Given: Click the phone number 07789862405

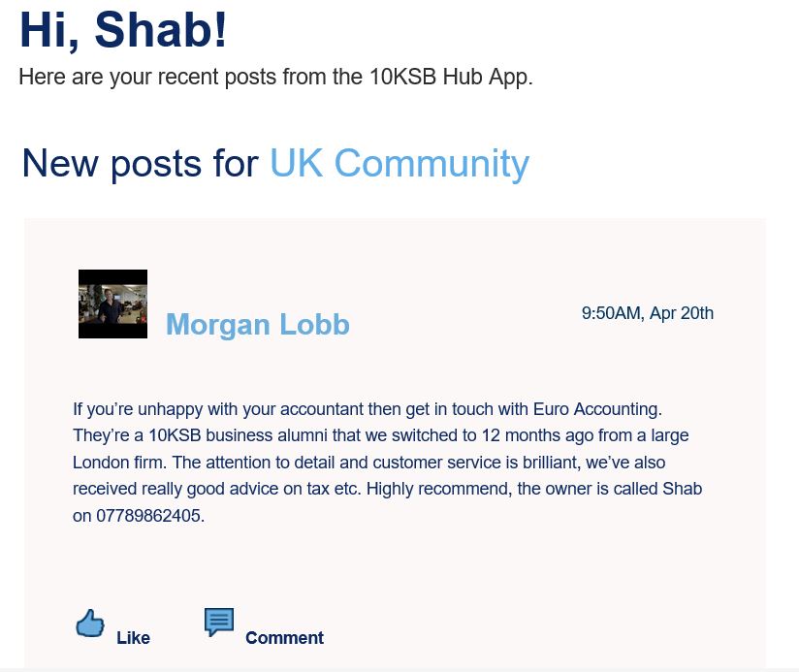Looking at the screenshot, I should click(148, 516).
